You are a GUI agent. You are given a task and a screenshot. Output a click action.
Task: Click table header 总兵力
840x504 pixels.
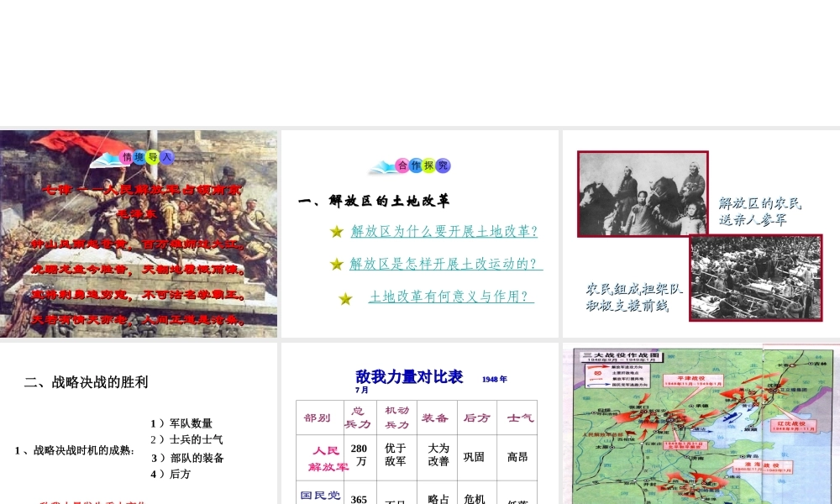tap(358, 417)
